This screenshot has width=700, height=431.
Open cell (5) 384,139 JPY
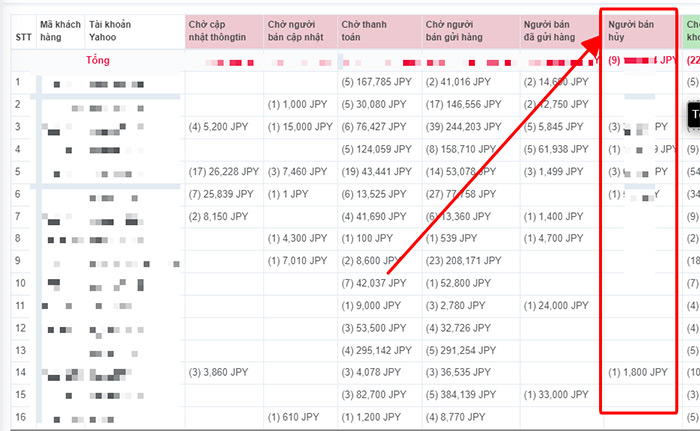point(461,395)
